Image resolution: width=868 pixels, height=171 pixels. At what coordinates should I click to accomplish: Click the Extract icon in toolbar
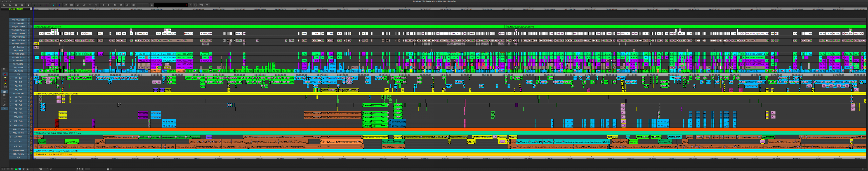coord(121,5)
